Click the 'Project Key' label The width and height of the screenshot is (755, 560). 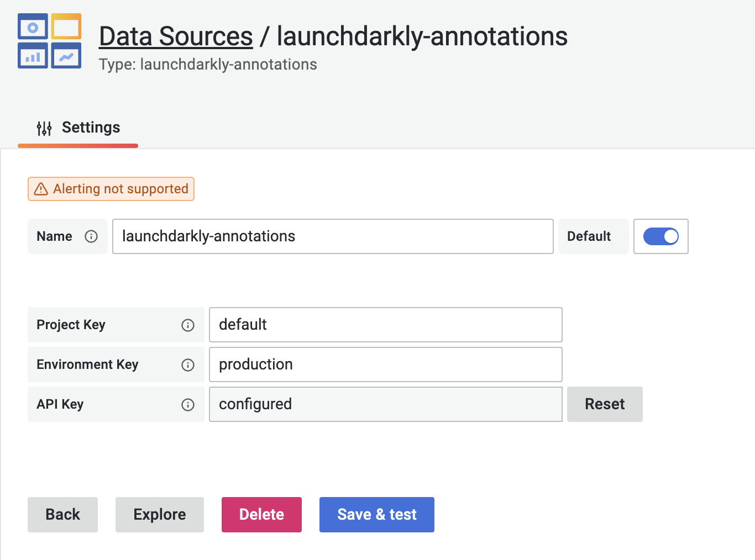(71, 325)
